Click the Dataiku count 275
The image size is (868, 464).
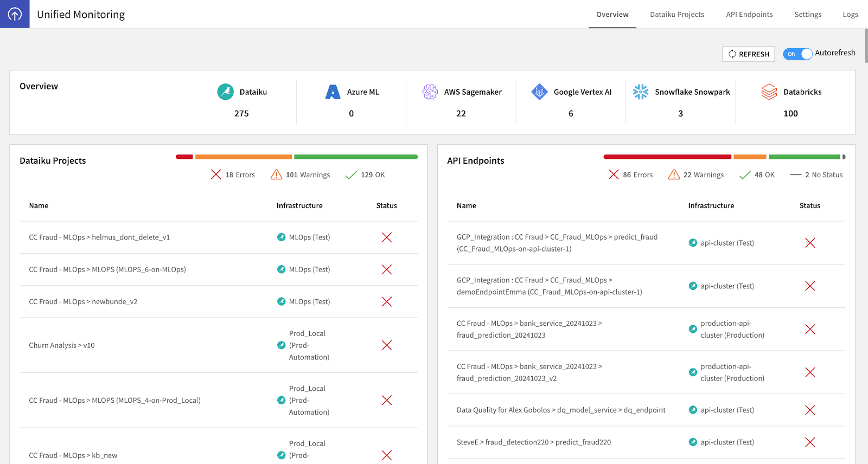pyautogui.click(x=241, y=113)
